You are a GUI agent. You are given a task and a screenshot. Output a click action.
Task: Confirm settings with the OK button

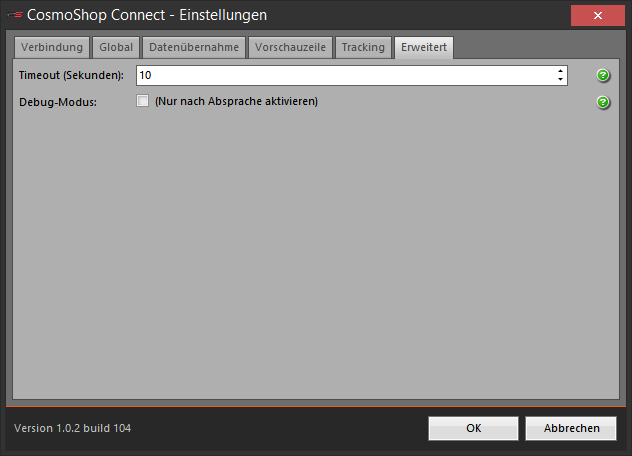[473, 428]
